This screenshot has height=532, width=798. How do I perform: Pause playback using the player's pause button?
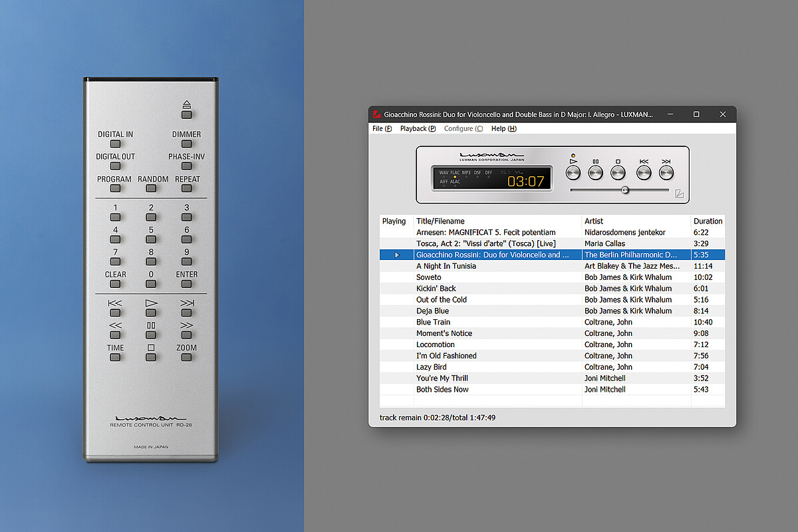tap(596, 173)
